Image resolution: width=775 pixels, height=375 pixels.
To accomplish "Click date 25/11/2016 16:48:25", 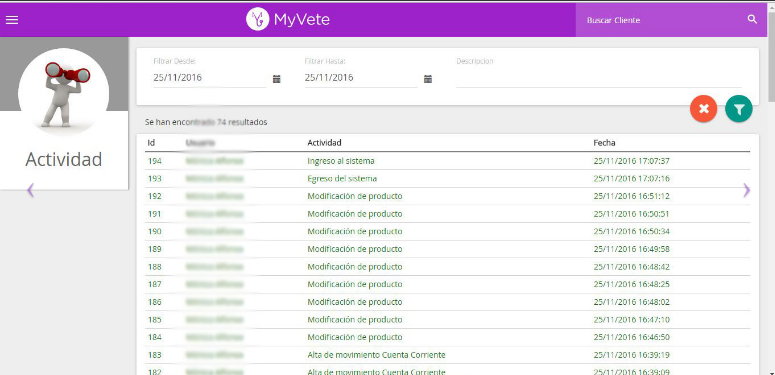I will [631, 285].
